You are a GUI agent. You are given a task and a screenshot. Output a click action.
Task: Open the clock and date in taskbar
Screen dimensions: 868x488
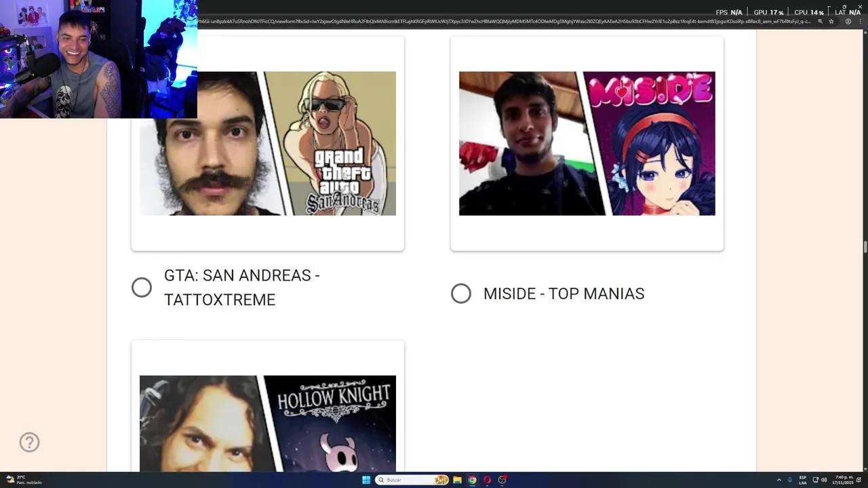click(844, 480)
